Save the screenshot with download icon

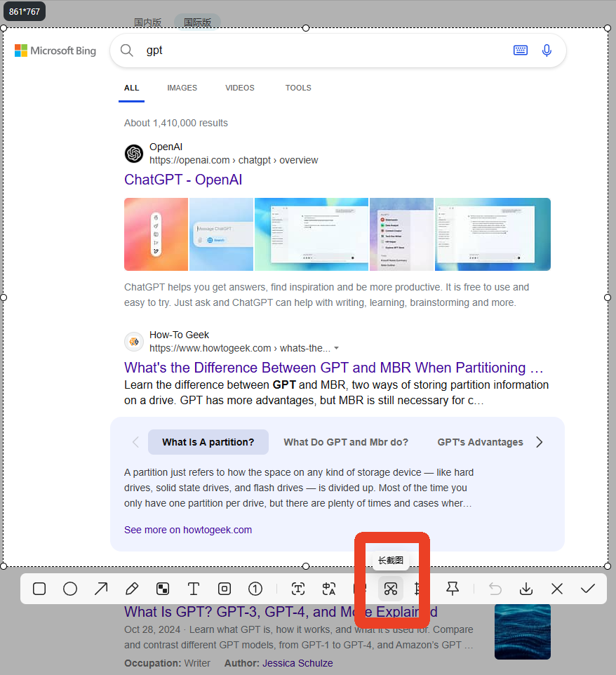tap(526, 589)
